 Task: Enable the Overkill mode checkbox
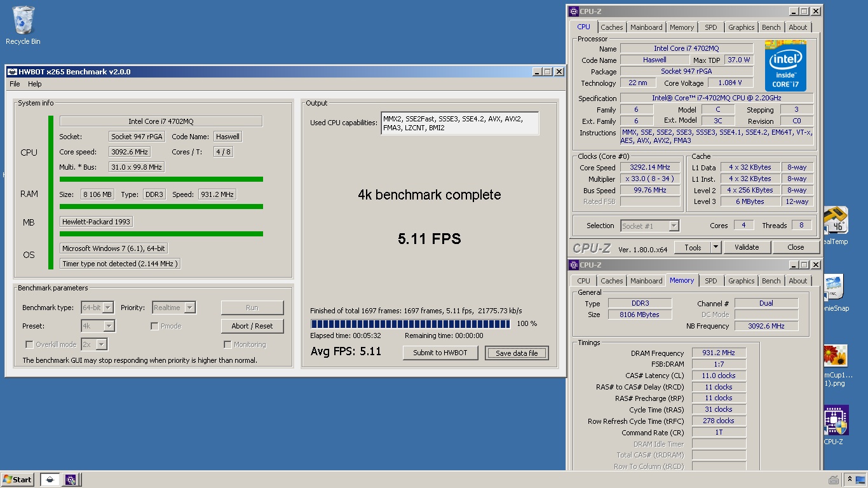[x=29, y=344]
